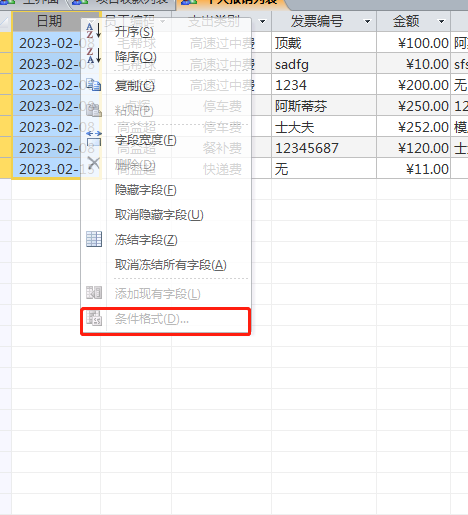This screenshot has height=515, width=468.
Task: Click the copy icon in context menu
Action: (94, 85)
